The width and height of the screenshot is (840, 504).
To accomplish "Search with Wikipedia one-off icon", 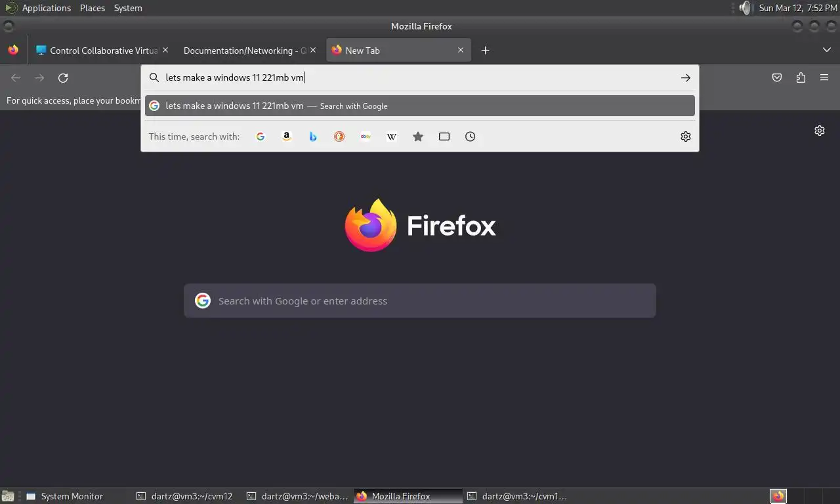I will (392, 136).
